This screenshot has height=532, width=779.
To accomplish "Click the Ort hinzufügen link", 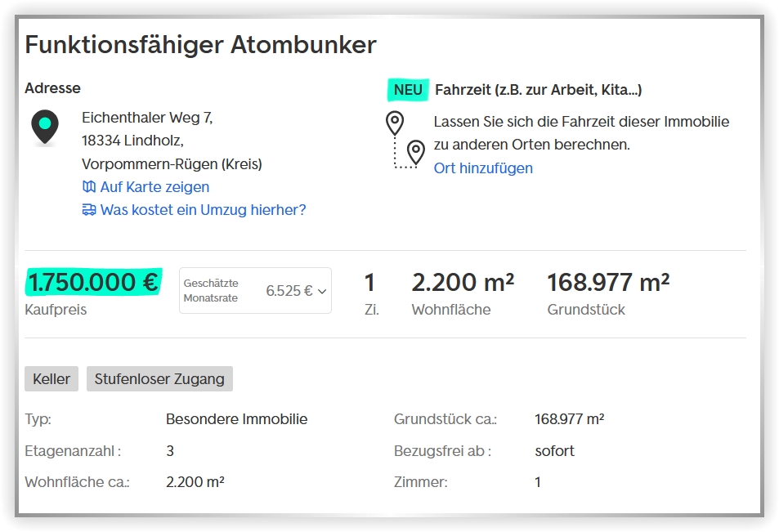I will pyautogui.click(x=483, y=168).
